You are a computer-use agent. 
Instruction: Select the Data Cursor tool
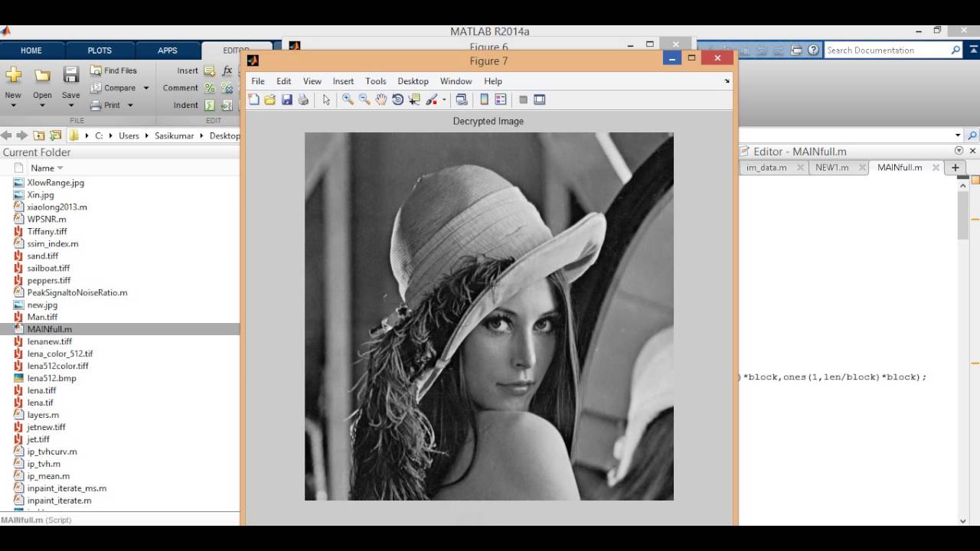click(x=414, y=99)
